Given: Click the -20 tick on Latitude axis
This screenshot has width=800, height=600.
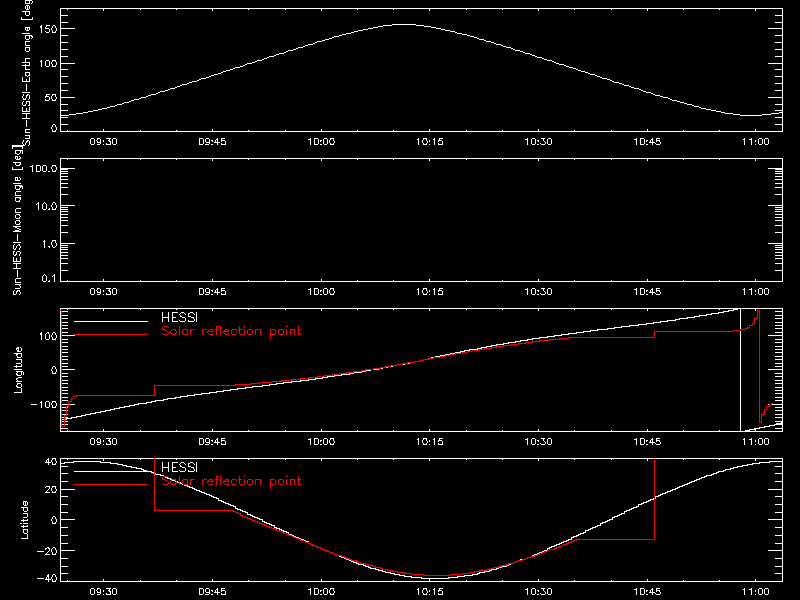Looking at the screenshot, I should (x=47, y=551).
